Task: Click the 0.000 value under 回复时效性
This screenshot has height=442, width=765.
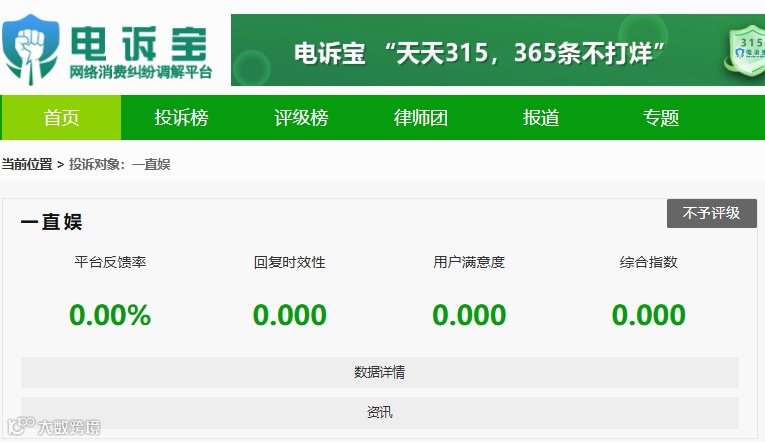Action: [x=289, y=315]
